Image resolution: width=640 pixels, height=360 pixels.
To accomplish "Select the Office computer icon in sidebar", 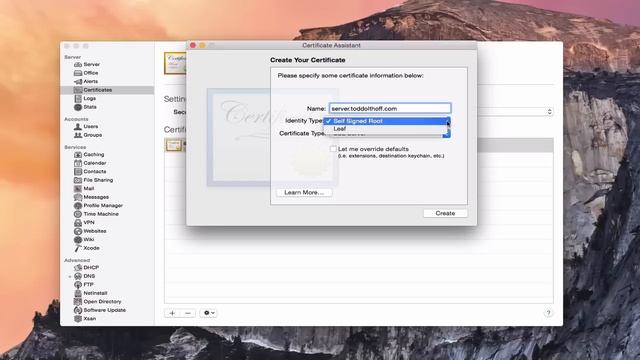I will tap(78, 73).
